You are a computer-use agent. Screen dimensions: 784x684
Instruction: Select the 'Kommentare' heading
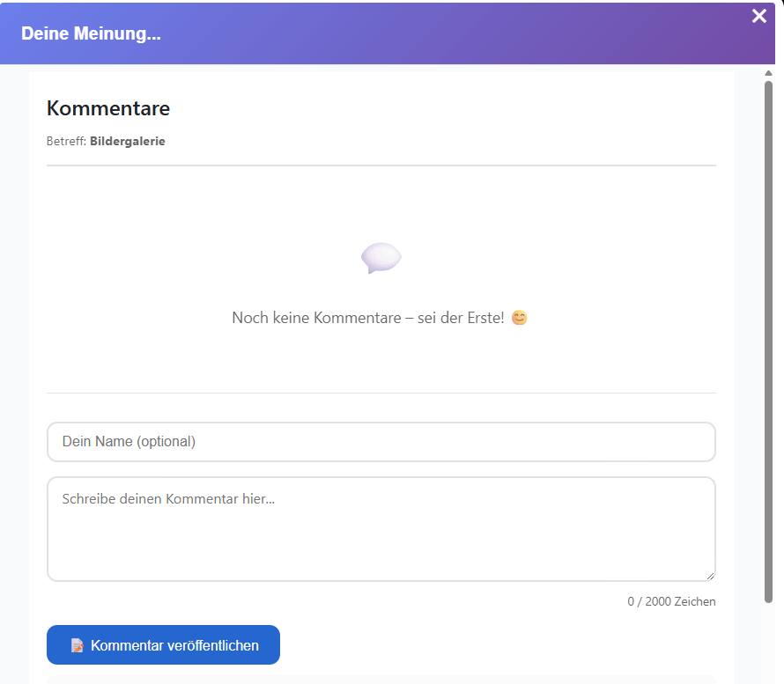pyautogui.click(x=107, y=108)
